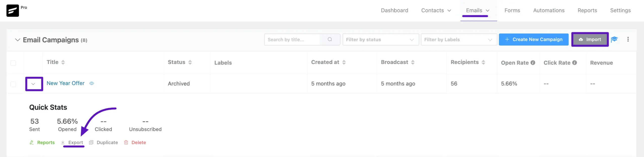Viewport: 644px width, 157px height.
Task: Sort by Recipients arrows
Action: coord(483,62)
